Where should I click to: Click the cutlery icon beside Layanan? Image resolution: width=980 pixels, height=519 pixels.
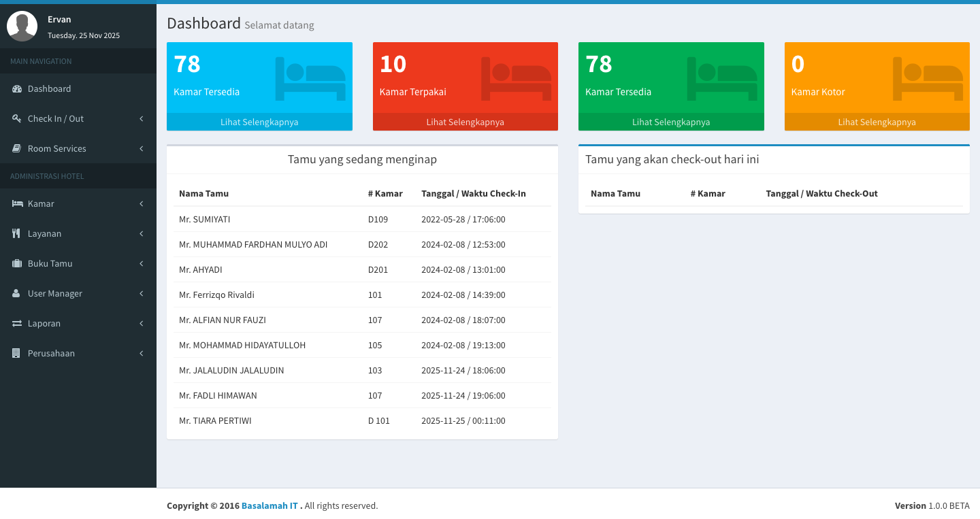pyautogui.click(x=17, y=234)
